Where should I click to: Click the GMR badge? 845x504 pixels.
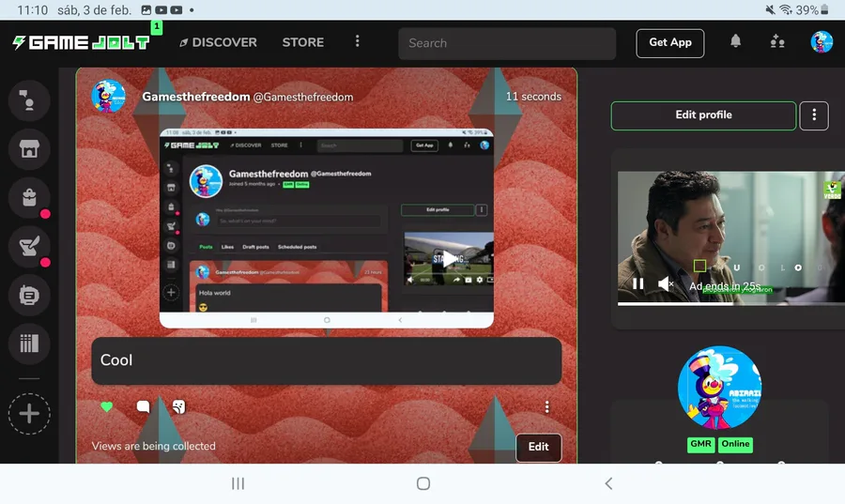[x=700, y=444]
